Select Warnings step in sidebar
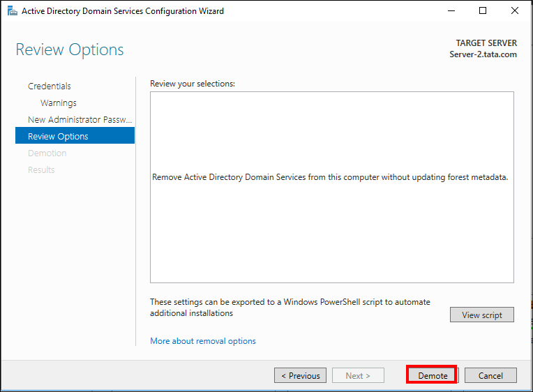This screenshot has width=533, height=392. point(59,103)
